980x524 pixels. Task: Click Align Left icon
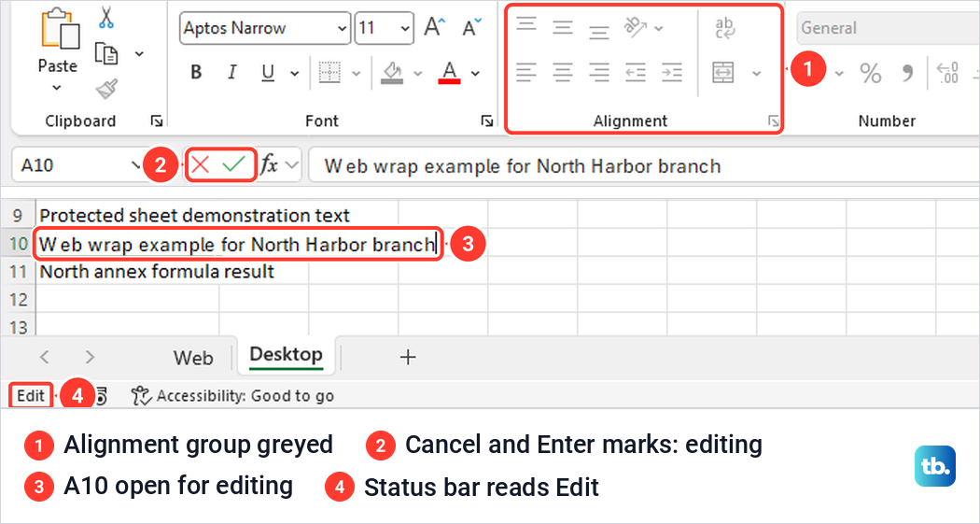(526, 73)
